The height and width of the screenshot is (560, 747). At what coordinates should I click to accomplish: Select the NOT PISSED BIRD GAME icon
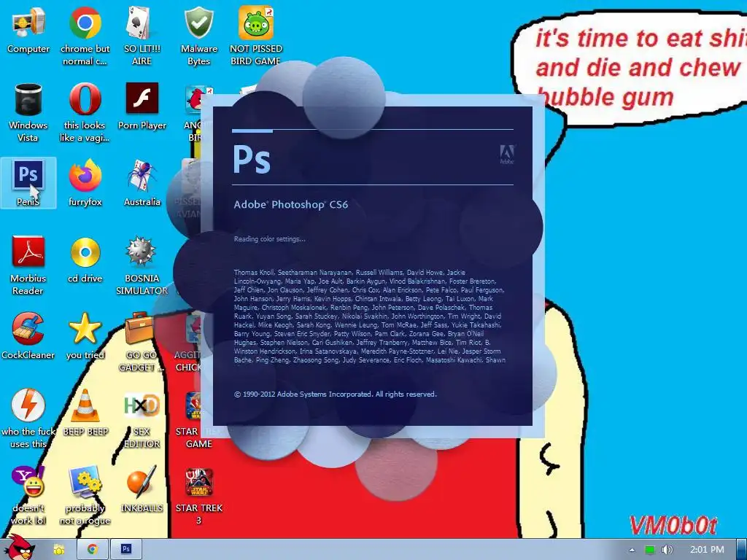coord(256,36)
